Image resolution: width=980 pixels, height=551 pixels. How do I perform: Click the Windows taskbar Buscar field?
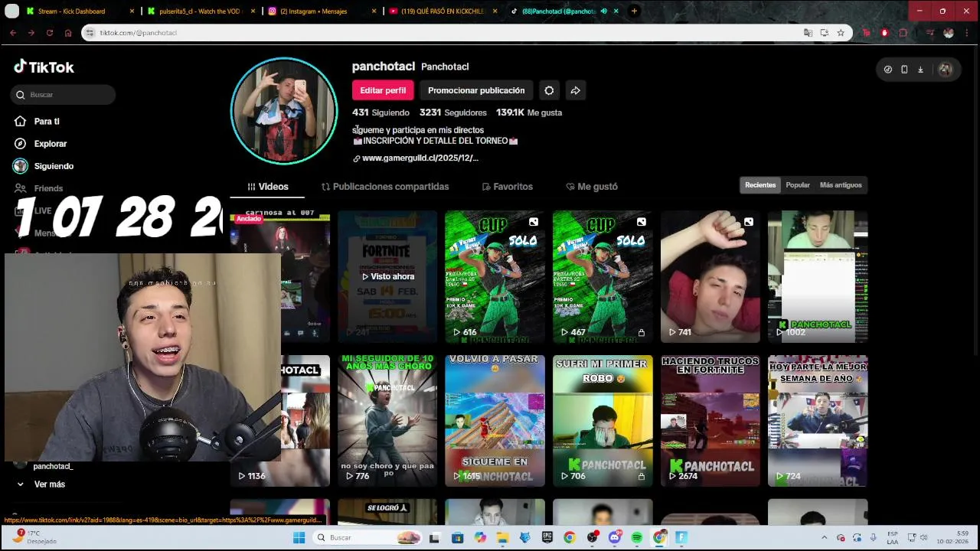click(367, 538)
